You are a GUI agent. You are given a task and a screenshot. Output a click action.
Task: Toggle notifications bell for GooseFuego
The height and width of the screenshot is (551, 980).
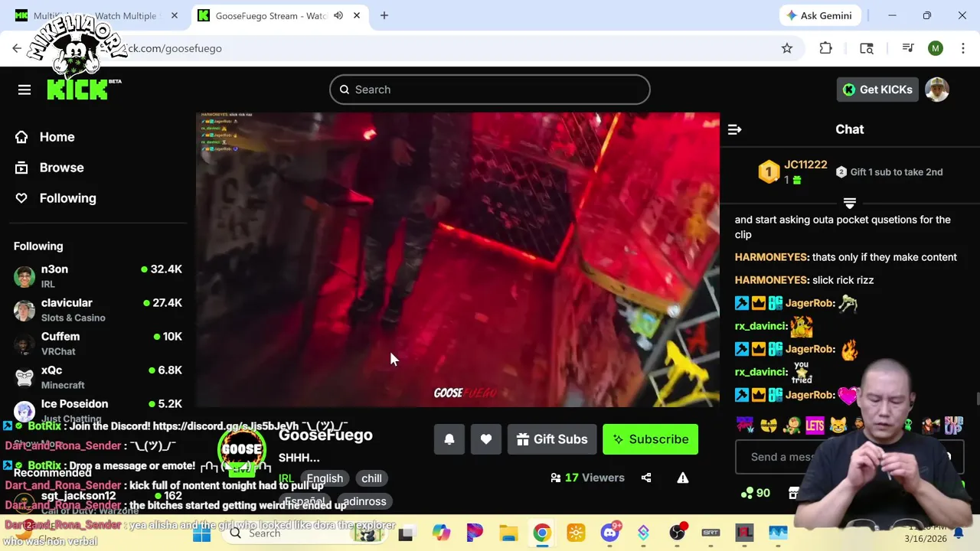click(449, 439)
